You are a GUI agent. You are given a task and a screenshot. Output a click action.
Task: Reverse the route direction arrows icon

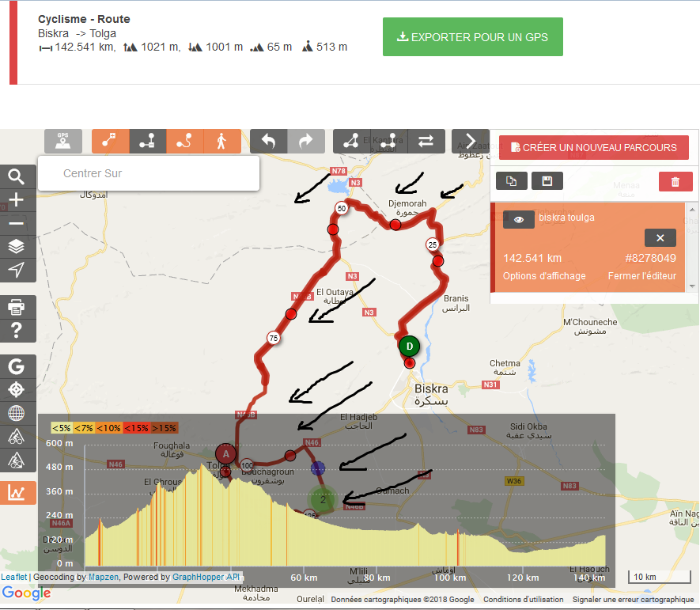pyautogui.click(x=426, y=141)
